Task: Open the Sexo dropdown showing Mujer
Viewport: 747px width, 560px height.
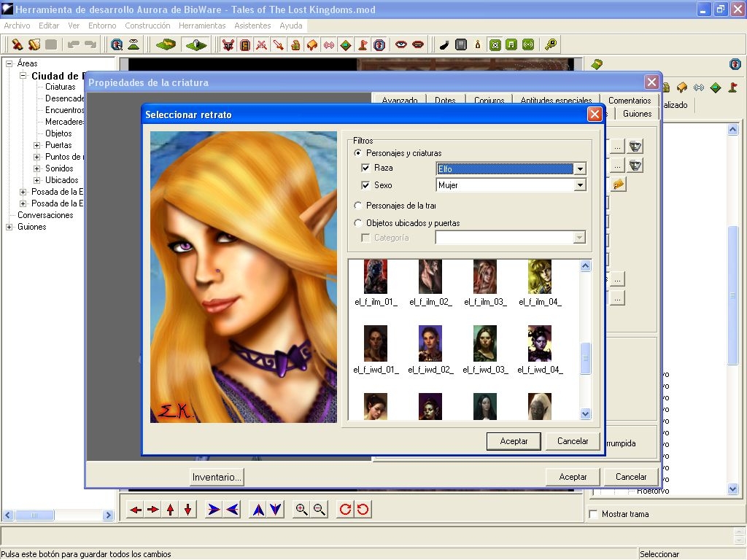Action: tap(580, 186)
